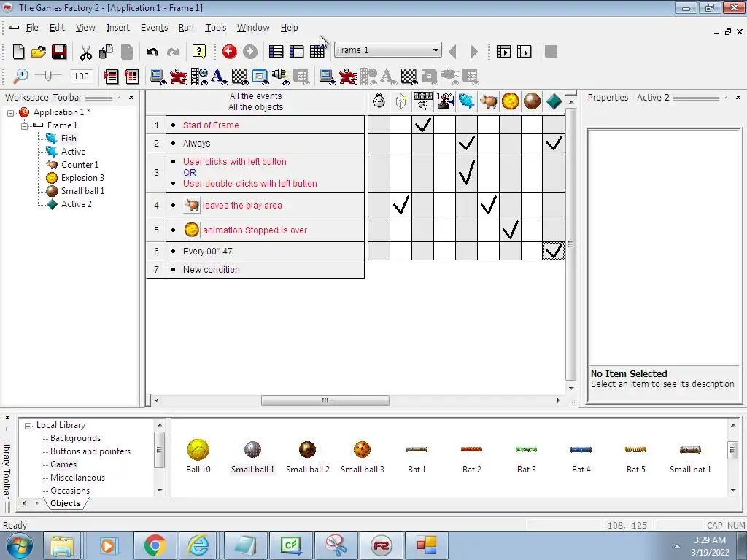This screenshot has height=560, width=747.
Task: Click the blue fish column header icon
Action: pos(466,101)
